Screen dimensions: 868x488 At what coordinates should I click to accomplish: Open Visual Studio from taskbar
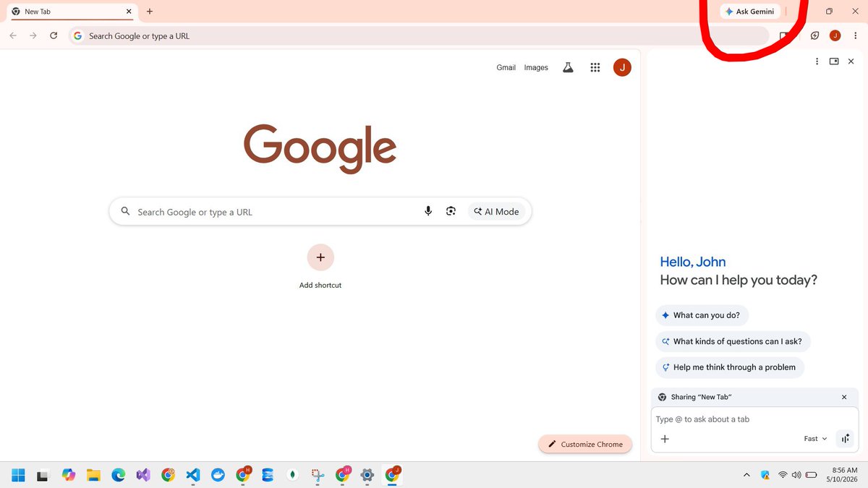pyautogui.click(x=143, y=475)
